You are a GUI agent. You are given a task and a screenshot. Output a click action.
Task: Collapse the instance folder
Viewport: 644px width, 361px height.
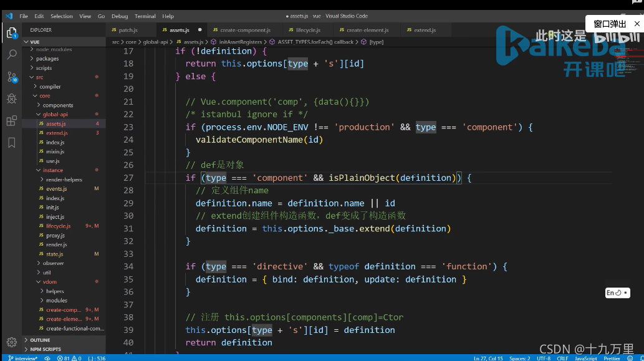coord(64,170)
